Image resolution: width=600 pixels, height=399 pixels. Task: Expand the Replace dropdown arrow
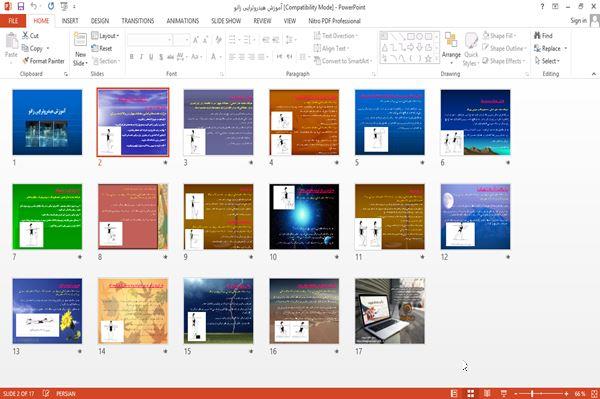pyautogui.click(x=566, y=49)
